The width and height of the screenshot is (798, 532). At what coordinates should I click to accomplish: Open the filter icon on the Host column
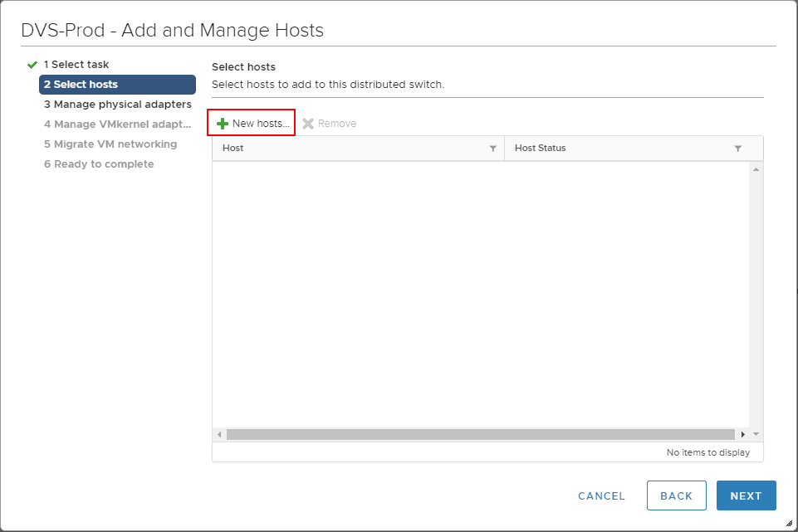tap(493, 148)
